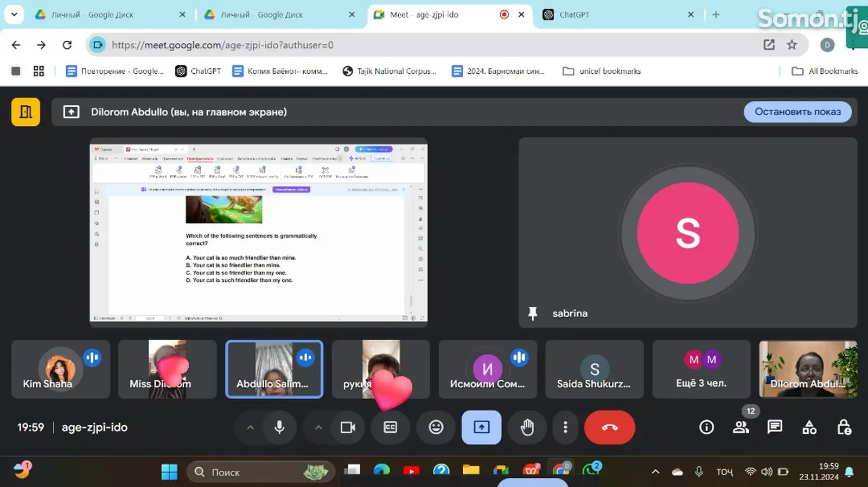
Task: Raise hand in the meeting
Action: tap(527, 427)
